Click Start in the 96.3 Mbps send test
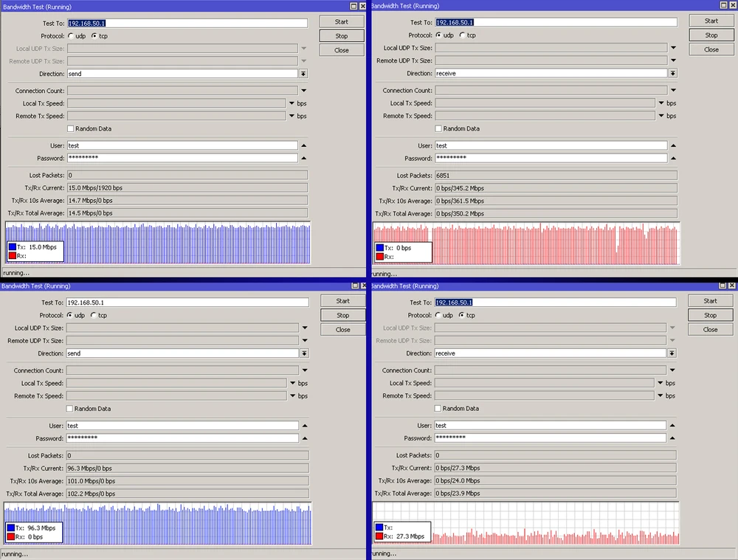This screenshot has height=560, width=738. [x=342, y=301]
